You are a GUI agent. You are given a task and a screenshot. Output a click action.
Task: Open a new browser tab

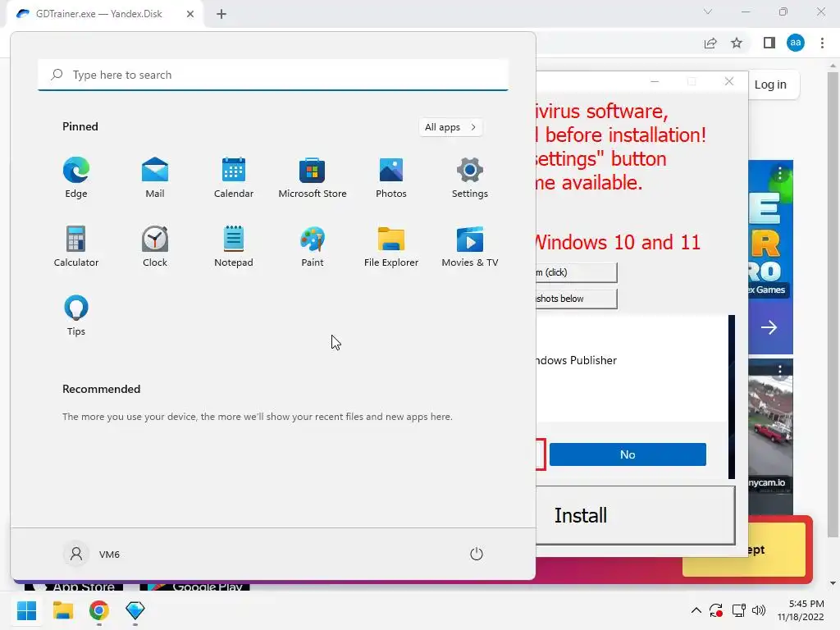click(x=221, y=14)
